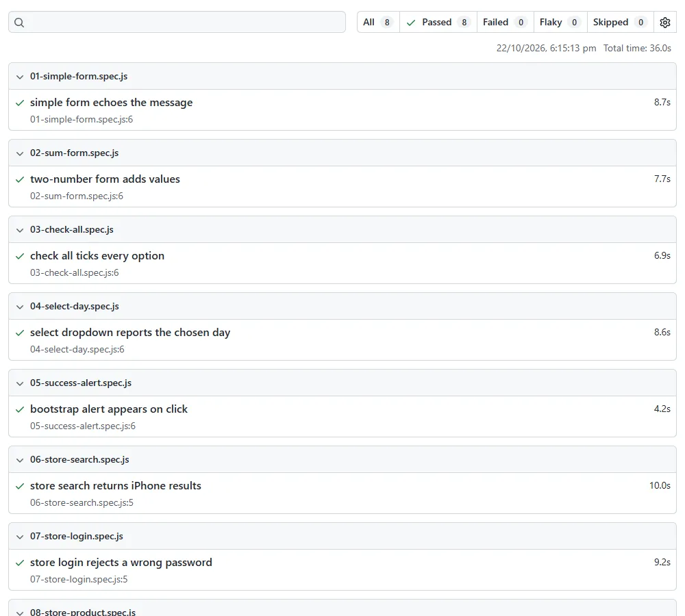Viewport: 685px width, 616px height.
Task: Open 'simple form echoes the message' test
Action: point(112,103)
